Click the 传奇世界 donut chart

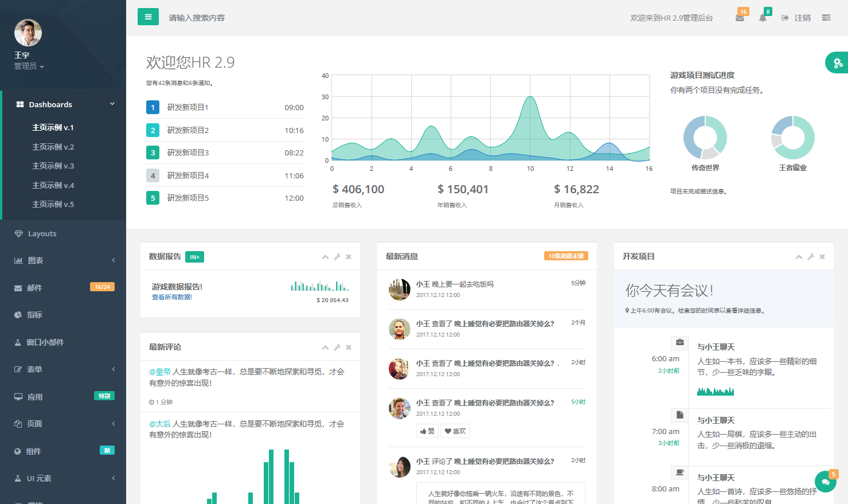[705, 138]
